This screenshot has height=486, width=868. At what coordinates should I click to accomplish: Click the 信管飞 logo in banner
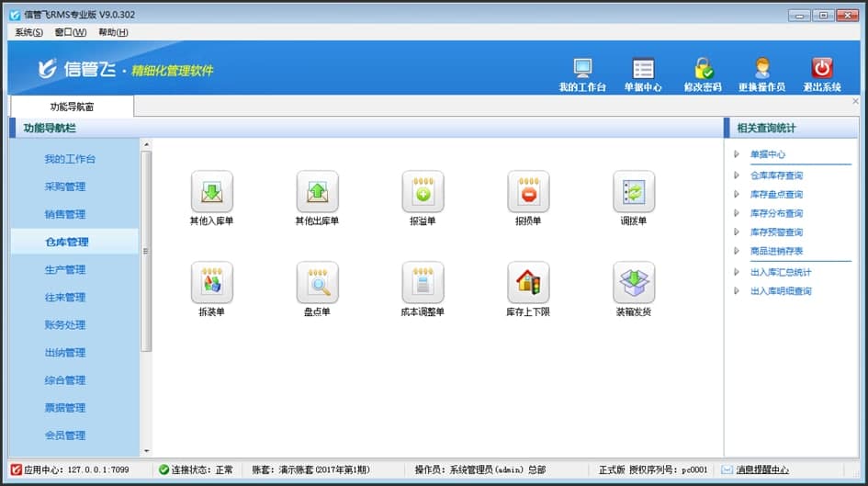(77, 69)
